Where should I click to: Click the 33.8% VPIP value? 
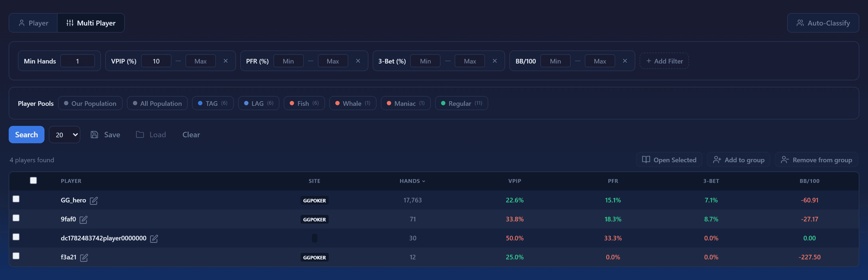pyautogui.click(x=515, y=219)
